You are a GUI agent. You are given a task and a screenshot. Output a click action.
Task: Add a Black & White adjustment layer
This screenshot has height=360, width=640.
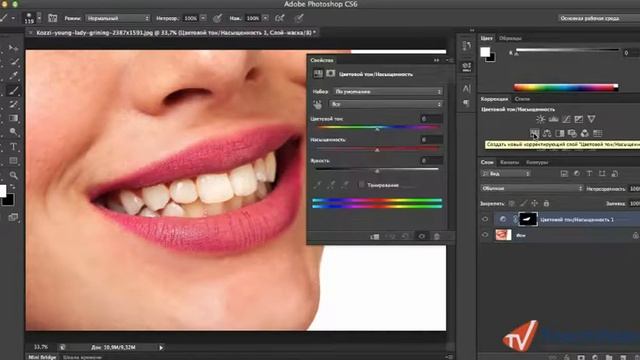tap(560, 133)
